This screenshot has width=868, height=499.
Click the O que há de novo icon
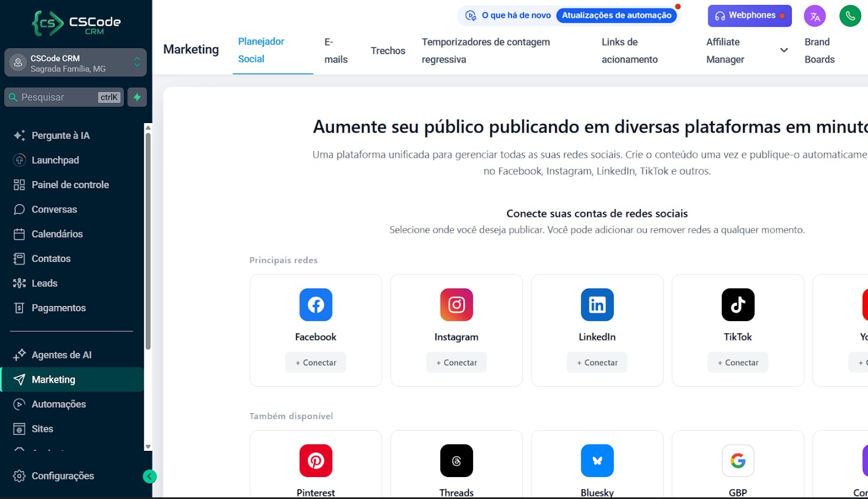tap(471, 16)
